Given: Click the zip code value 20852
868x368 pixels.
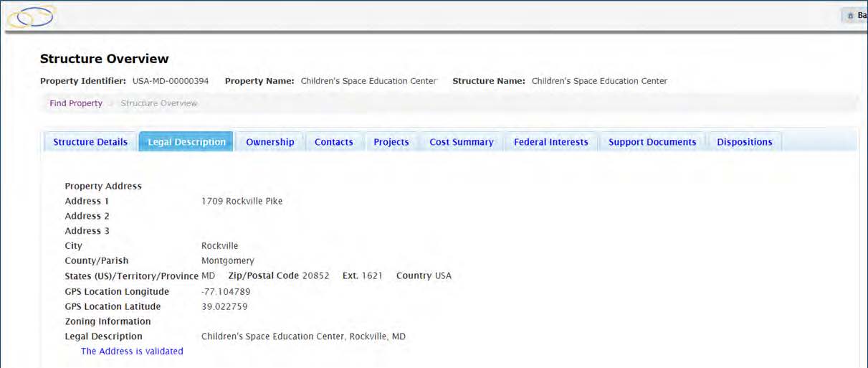Looking at the screenshot, I should pos(316,276).
